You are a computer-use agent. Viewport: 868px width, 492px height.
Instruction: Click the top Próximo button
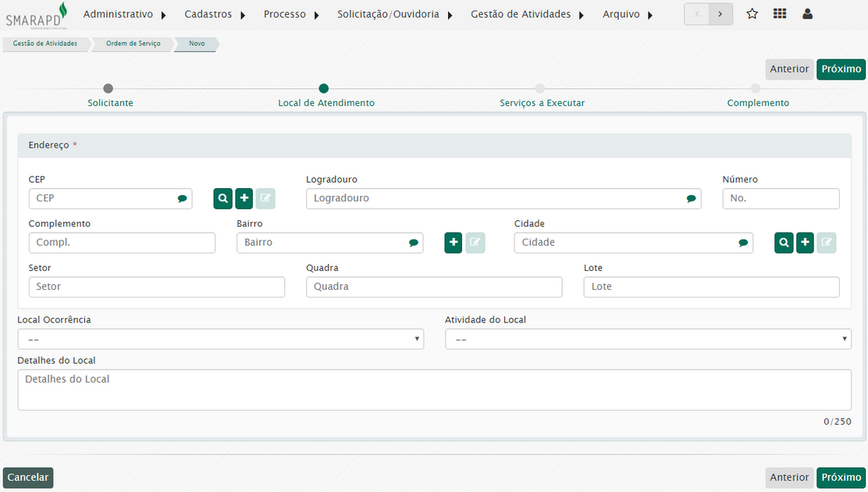coord(841,69)
